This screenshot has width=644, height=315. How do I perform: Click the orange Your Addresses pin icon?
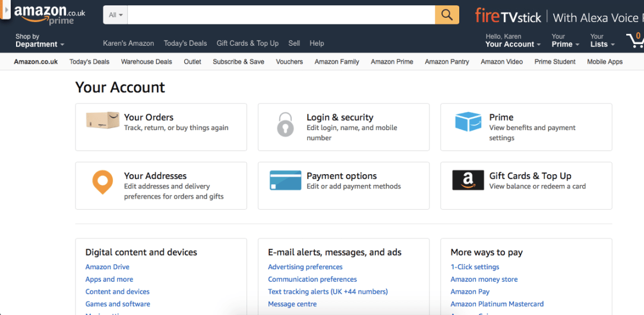click(x=103, y=182)
